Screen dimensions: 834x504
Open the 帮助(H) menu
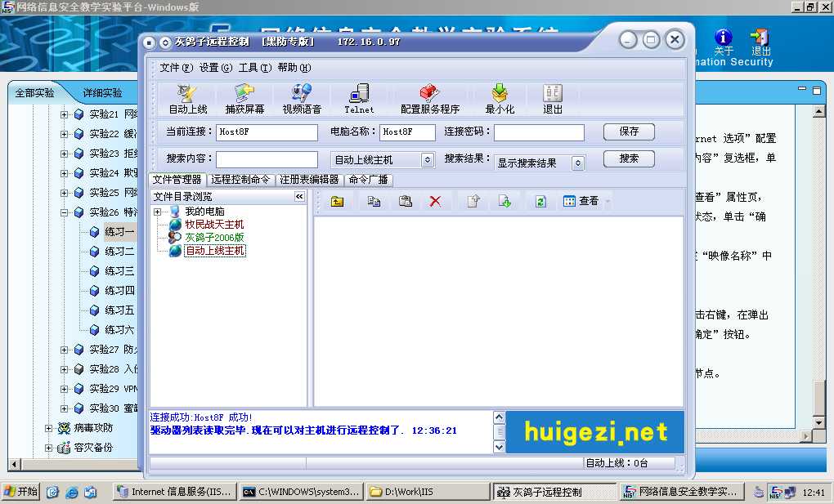pyautogui.click(x=294, y=68)
